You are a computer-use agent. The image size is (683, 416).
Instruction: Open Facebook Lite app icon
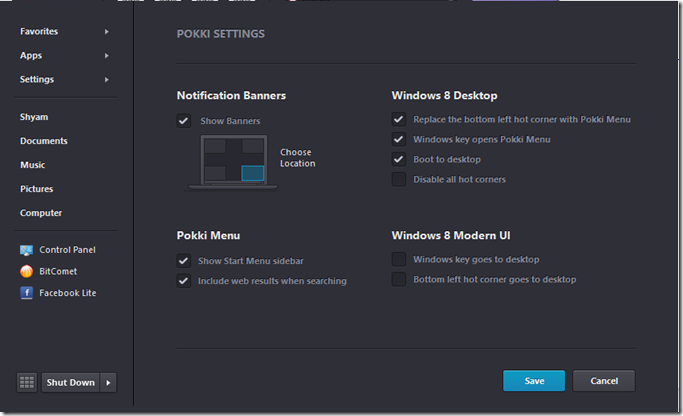27,293
